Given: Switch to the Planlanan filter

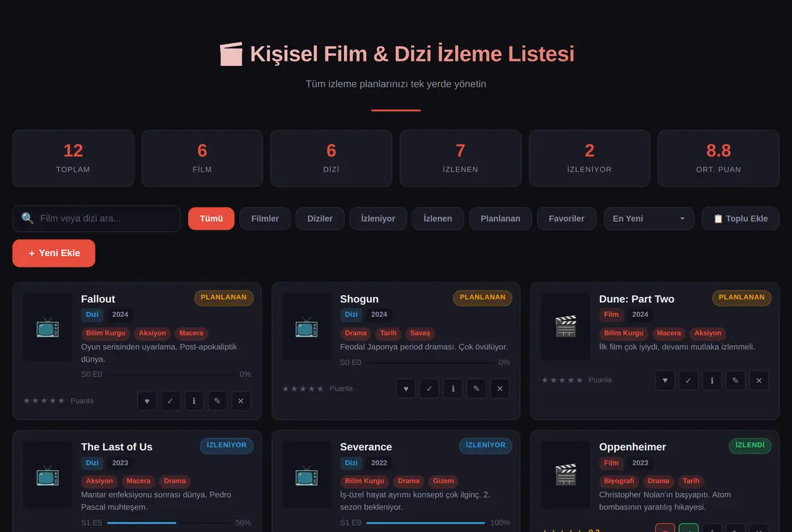Looking at the screenshot, I should pos(500,218).
